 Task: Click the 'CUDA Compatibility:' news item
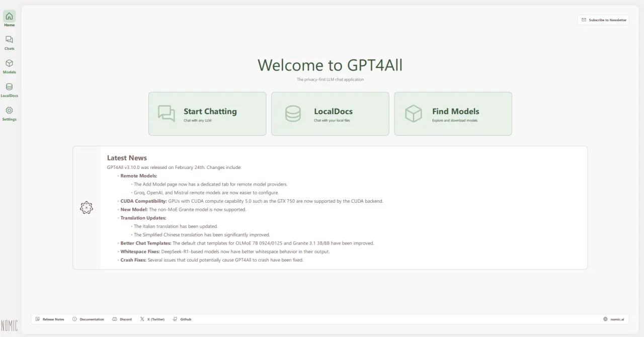(252, 201)
